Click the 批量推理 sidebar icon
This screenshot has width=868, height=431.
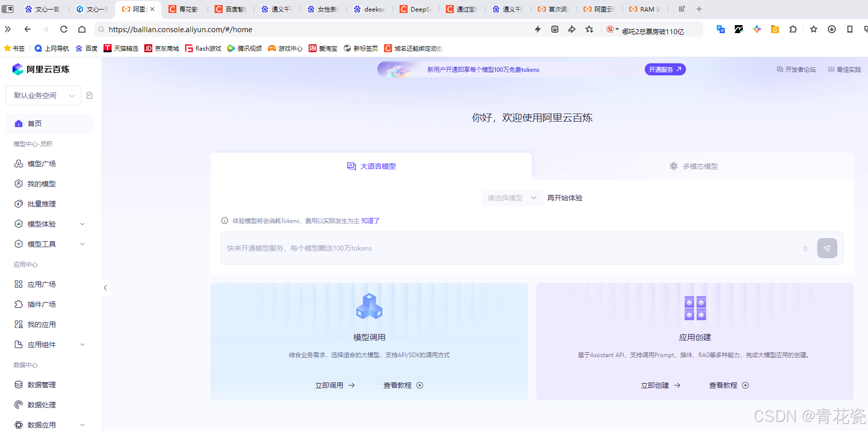[x=19, y=204]
